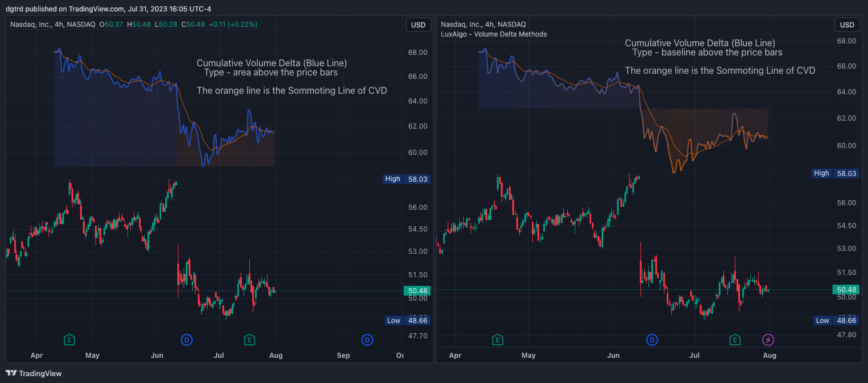Click the green 50.48 price tag on right chart
Viewport: 868px width, 383px height.
pyautogui.click(x=847, y=290)
